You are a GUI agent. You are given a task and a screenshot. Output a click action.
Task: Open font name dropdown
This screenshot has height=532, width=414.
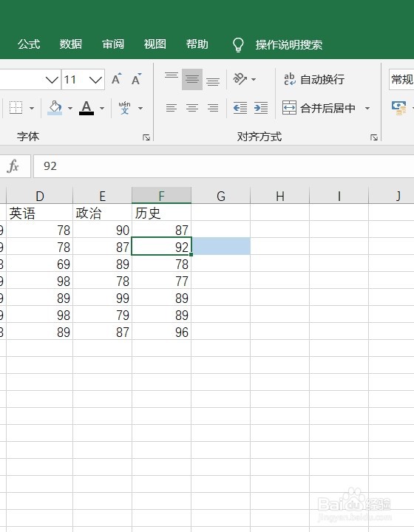[x=52, y=80]
